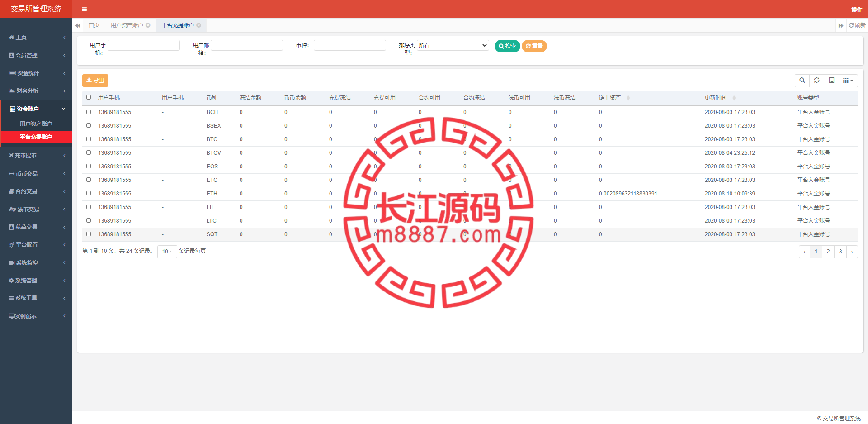Screen dimensions: 868x424
Task: Sort by 链上资产 column sort arrows
Action: 628,98
